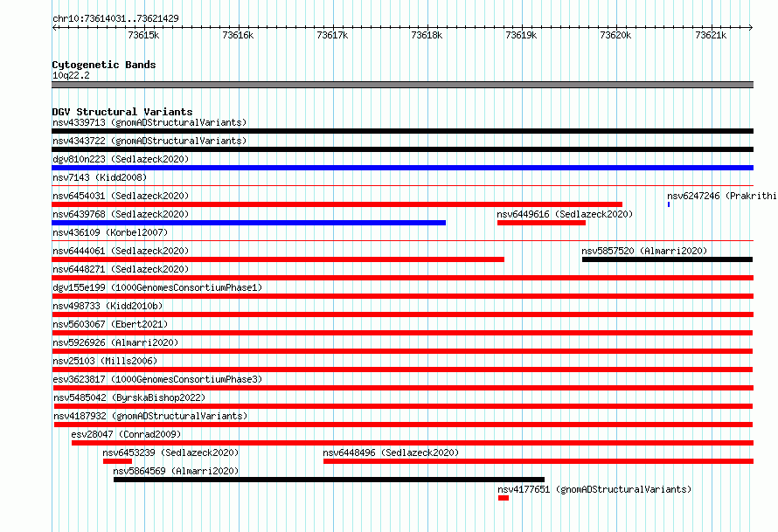Open nsv4177651 (gnomADStructuralVariants) label
The width and height of the screenshot is (778, 532).
pyautogui.click(x=594, y=489)
